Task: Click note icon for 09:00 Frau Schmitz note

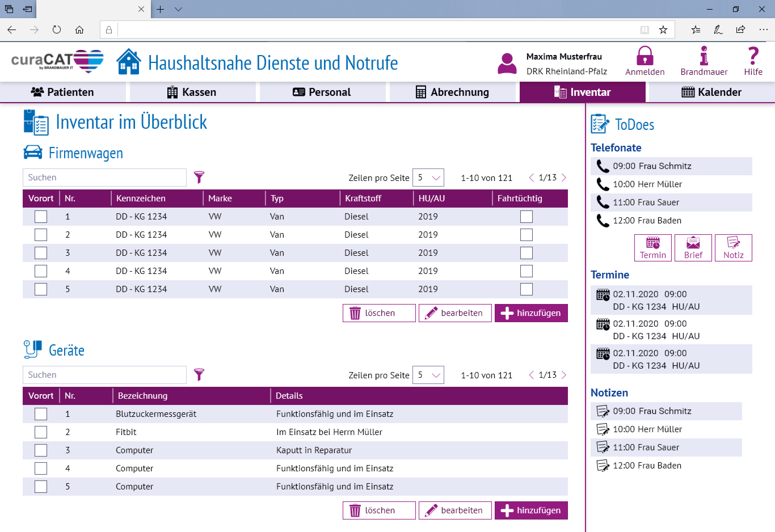Action: pos(603,411)
